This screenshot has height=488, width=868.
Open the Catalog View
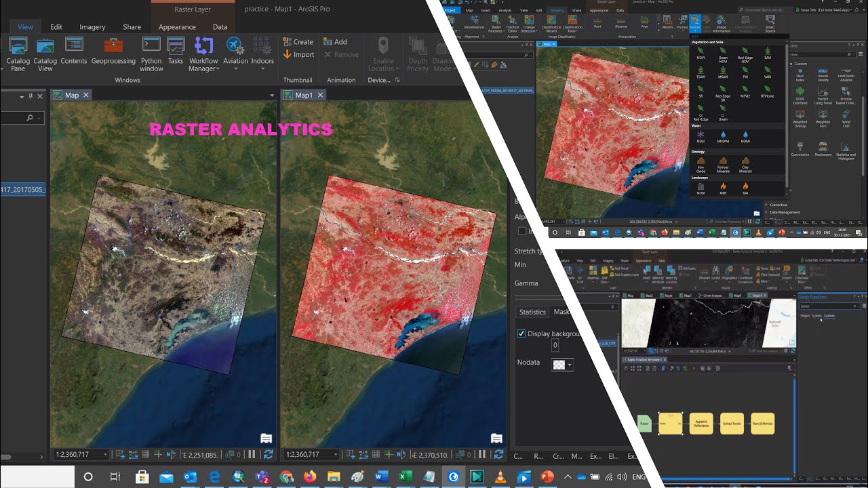pyautogui.click(x=45, y=54)
